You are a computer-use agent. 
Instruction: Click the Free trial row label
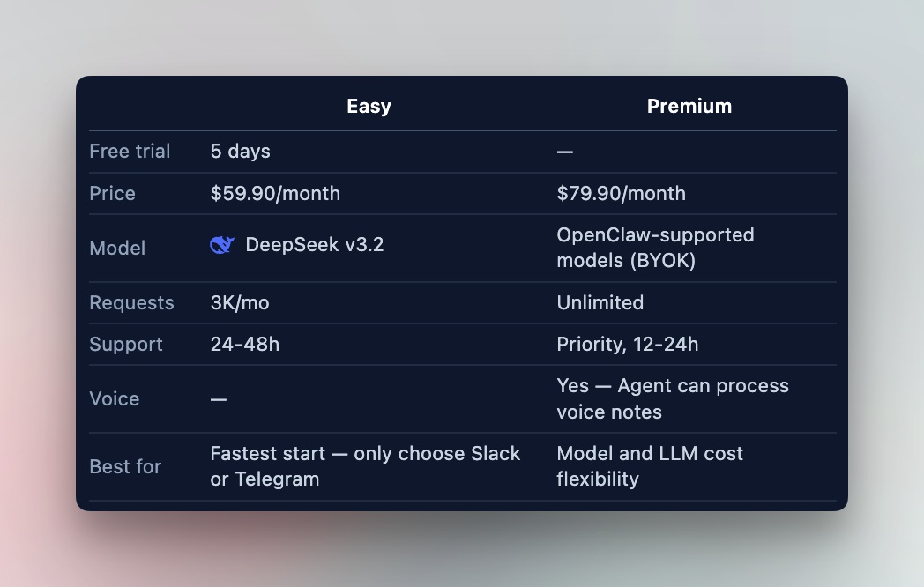pyautogui.click(x=130, y=152)
